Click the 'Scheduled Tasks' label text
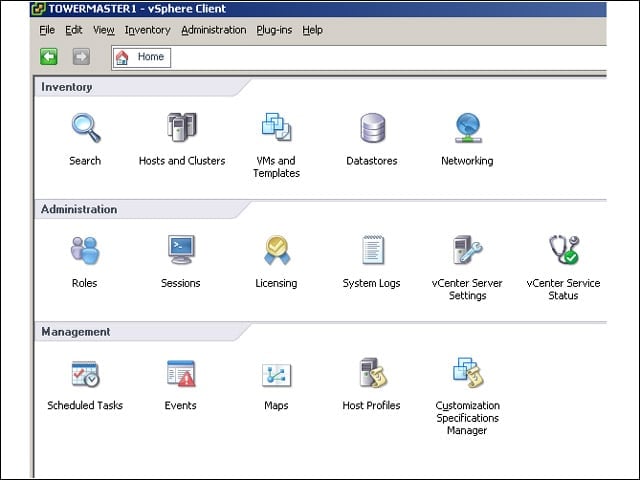The height and width of the screenshot is (480, 640). coord(85,405)
